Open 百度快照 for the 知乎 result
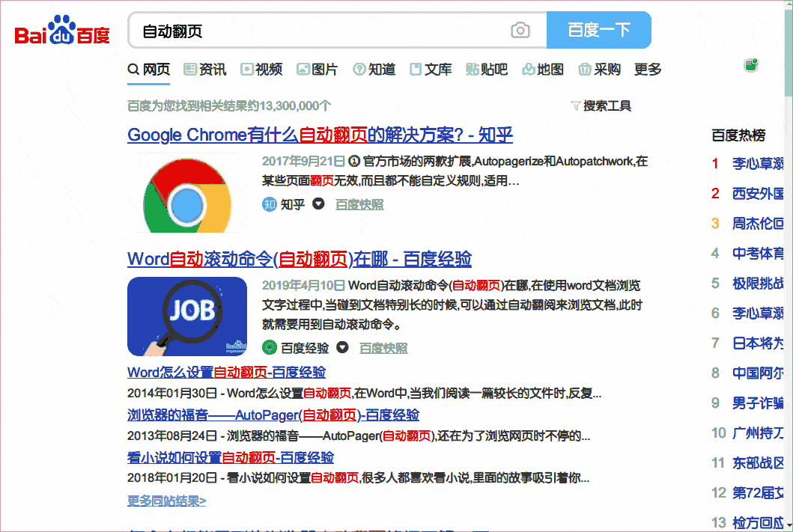This screenshot has width=793, height=532. (359, 204)
